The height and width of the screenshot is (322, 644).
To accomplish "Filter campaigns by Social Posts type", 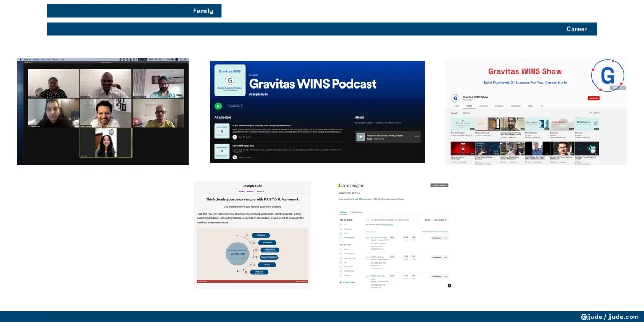I will tap(348, 271).
